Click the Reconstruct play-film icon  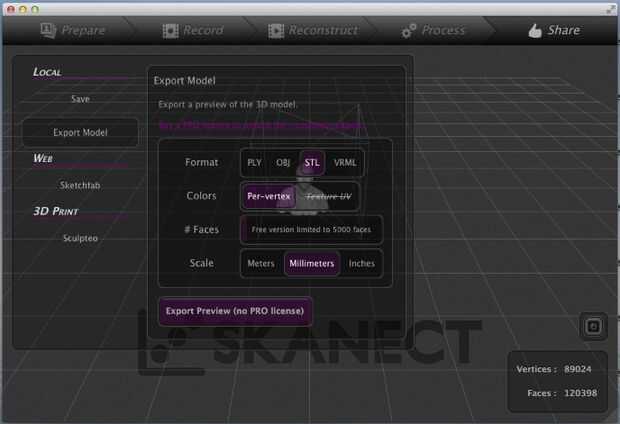point(276,31)
